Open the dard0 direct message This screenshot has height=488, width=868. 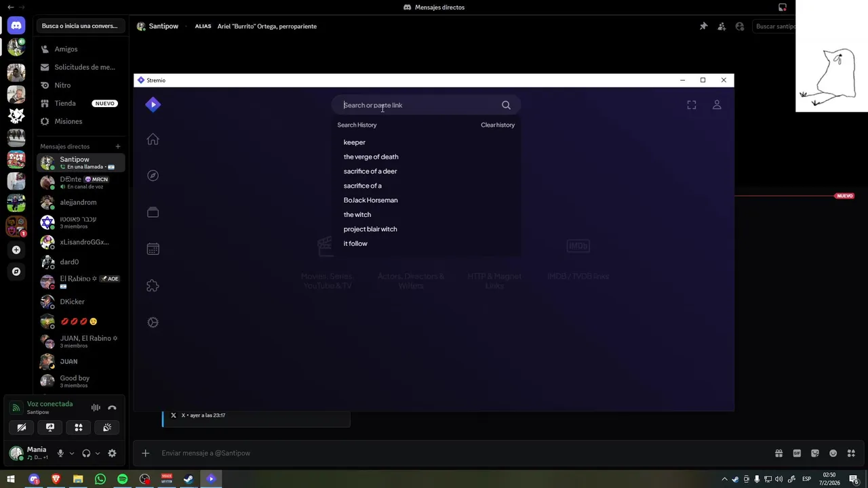point(81,262)
